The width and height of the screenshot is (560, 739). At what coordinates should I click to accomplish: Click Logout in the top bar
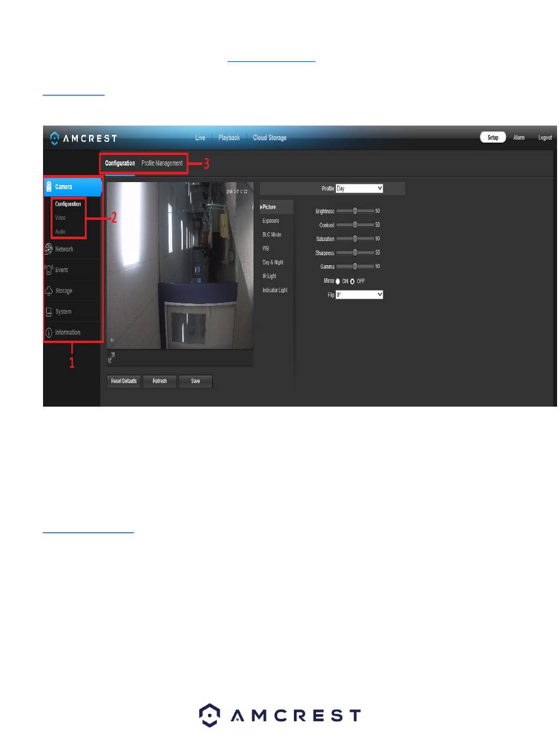[x=545, y=138]
